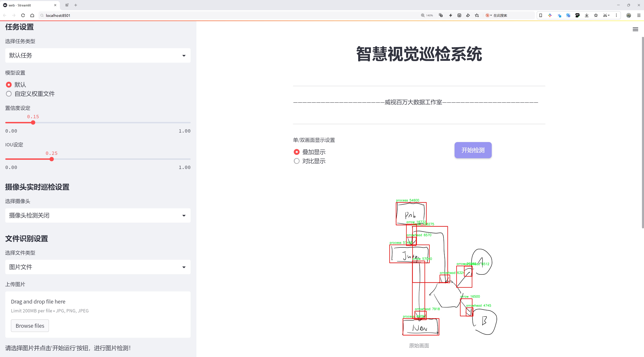Click the IOU slider handle at 0.25
This screenshot has width=644, height=357.
[x=51, y=159]
